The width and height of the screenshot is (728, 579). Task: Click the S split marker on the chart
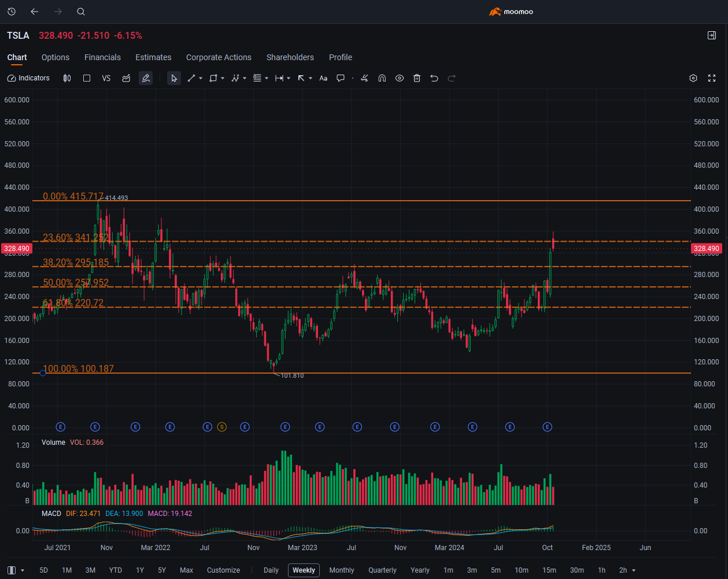coord(222,427)
